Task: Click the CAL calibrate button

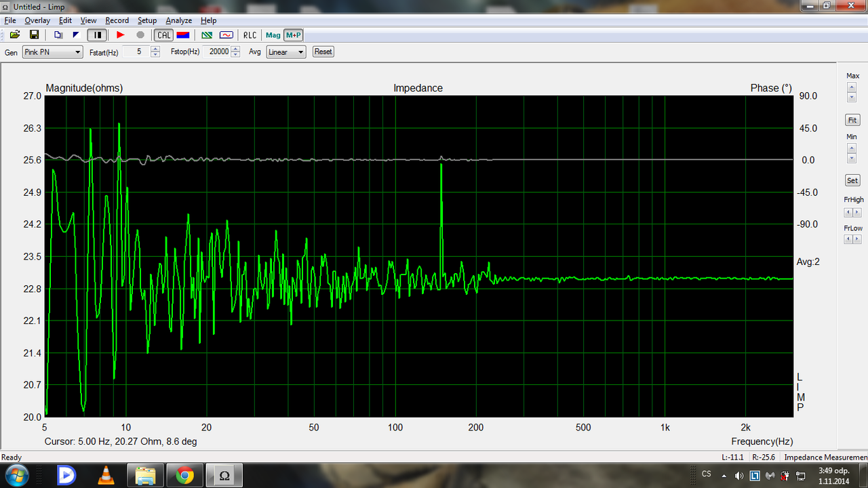Action: pos(164,35)
